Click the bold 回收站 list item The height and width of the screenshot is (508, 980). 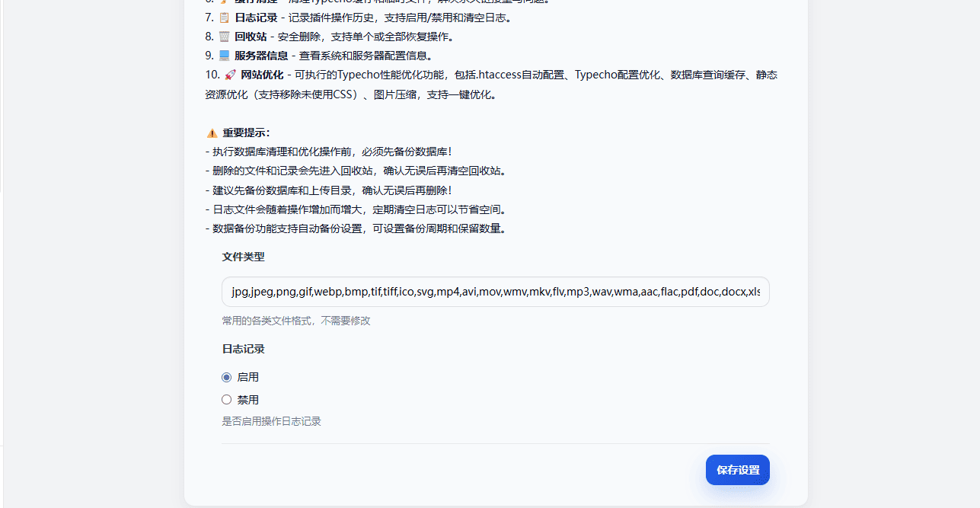[x=251, y=37]
